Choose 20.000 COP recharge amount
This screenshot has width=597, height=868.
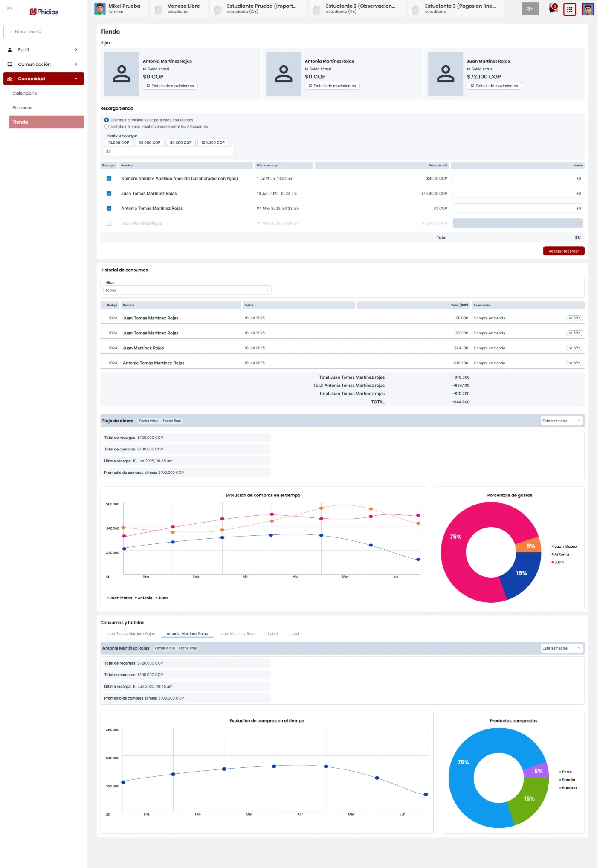(x=150, y=143)
